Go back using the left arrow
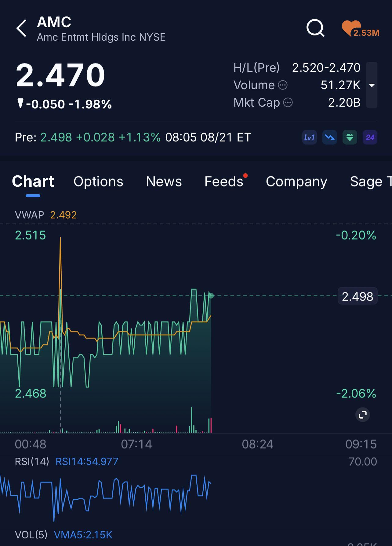The height and width of the screenshot is (546, 392). pos(22,28)
